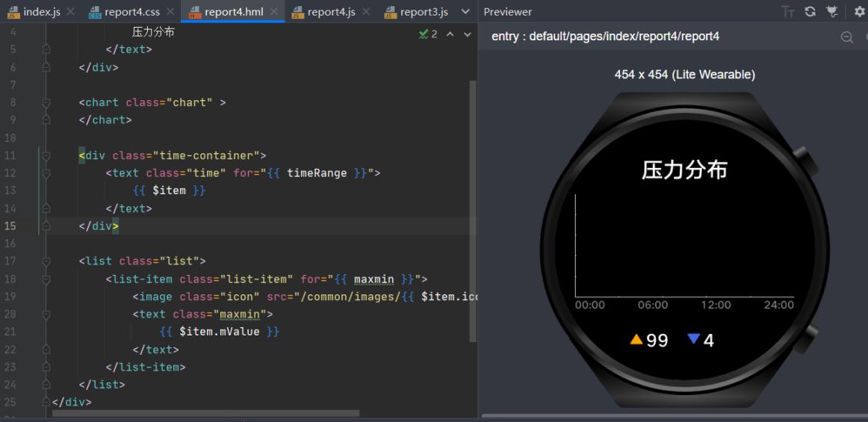Image resolution: width=868 pixels, height=422 pixels.
Task: Zoom out the watch preview
Action: point(847,37)
